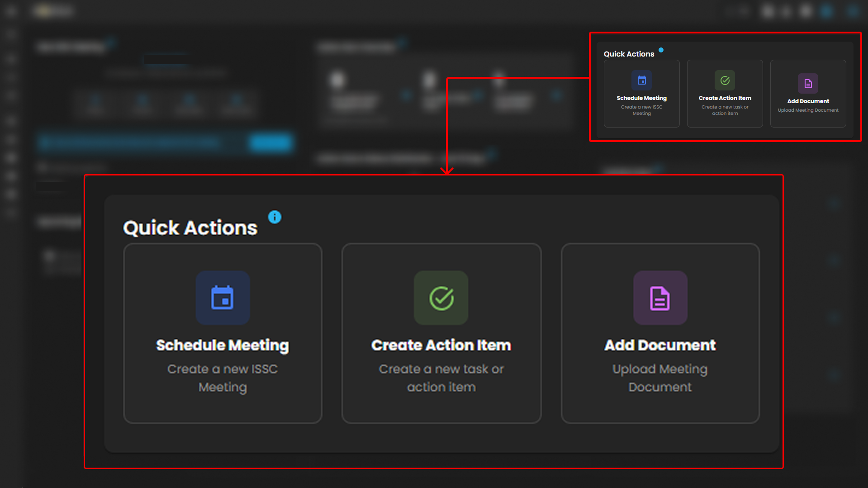The width and height of the screenshot is (868, 488).
Task: Click the tiny info icon beside the small Quick Actions title
Action: [x=661, y=50]
